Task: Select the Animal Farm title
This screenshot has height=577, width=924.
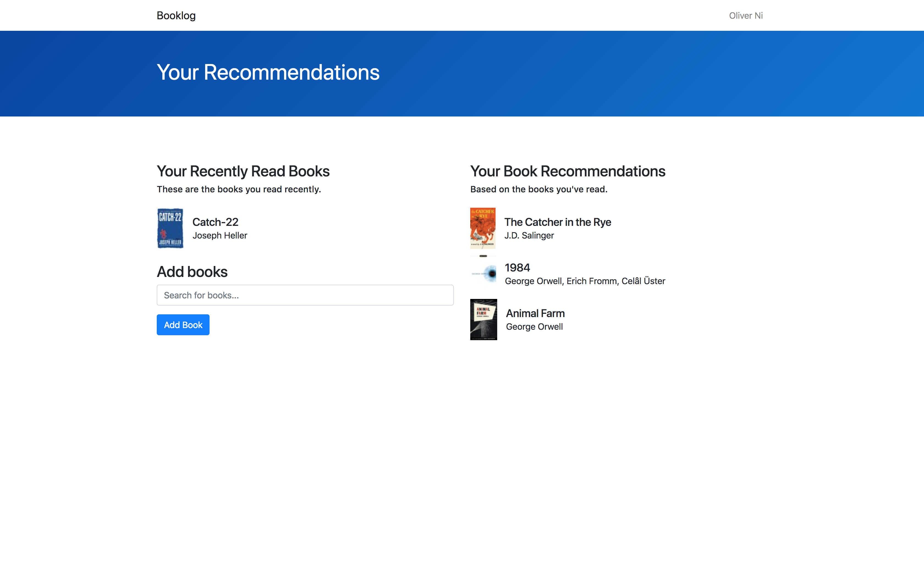Action: pyautogui.click(x=535, y=313)
